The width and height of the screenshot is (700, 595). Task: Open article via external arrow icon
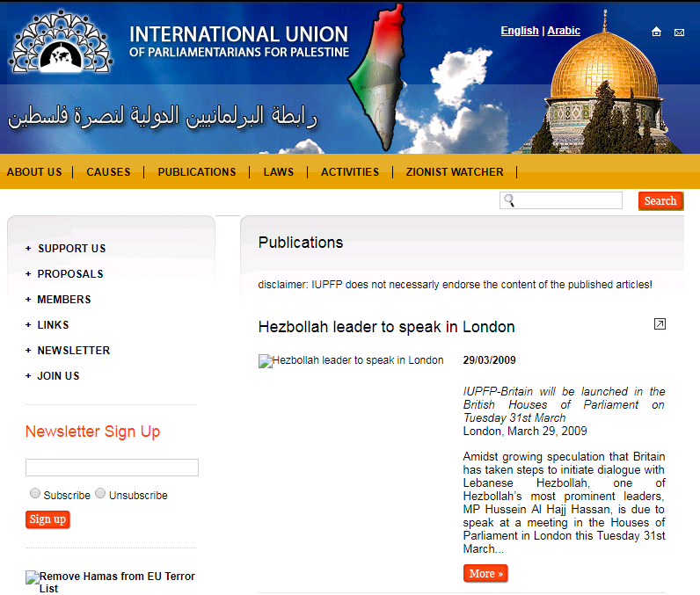point(660,324)
